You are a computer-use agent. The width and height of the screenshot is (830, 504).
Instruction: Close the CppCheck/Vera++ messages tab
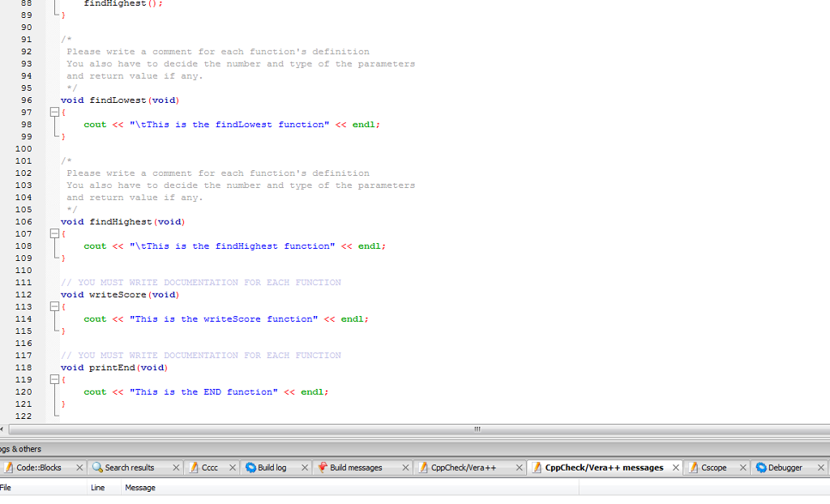coord(676,468)
